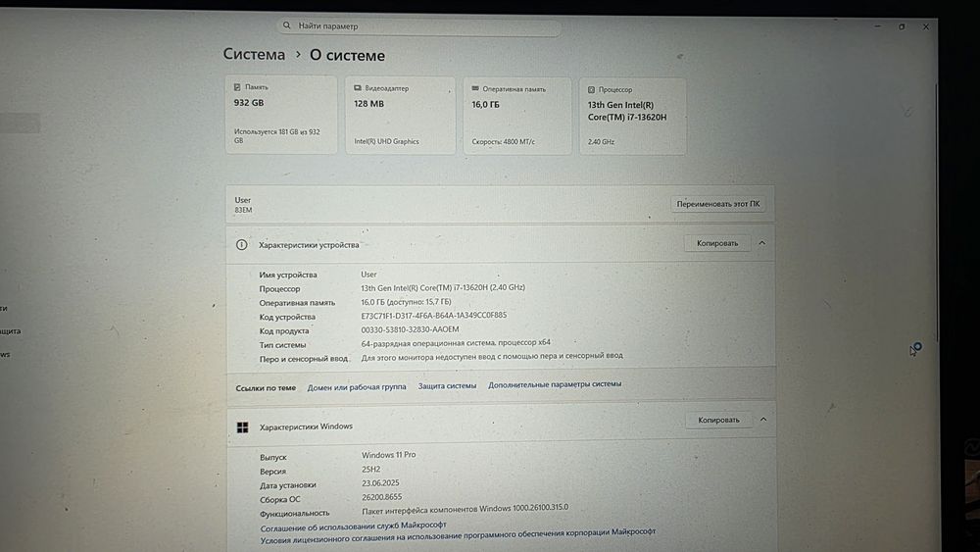This screenshot has width=980, height=552.
Task: Select version value '25H2'
Action: tap(370, 469)
